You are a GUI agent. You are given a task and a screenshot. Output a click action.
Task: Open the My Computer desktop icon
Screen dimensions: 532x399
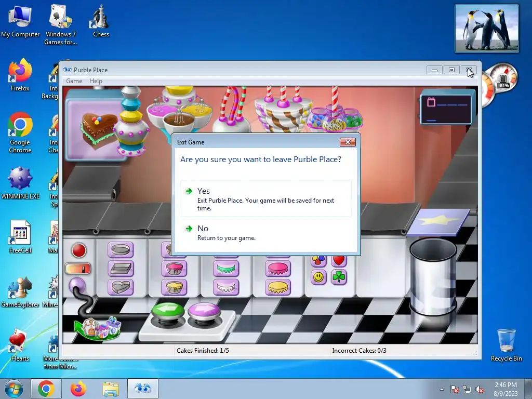click(20, 21)
